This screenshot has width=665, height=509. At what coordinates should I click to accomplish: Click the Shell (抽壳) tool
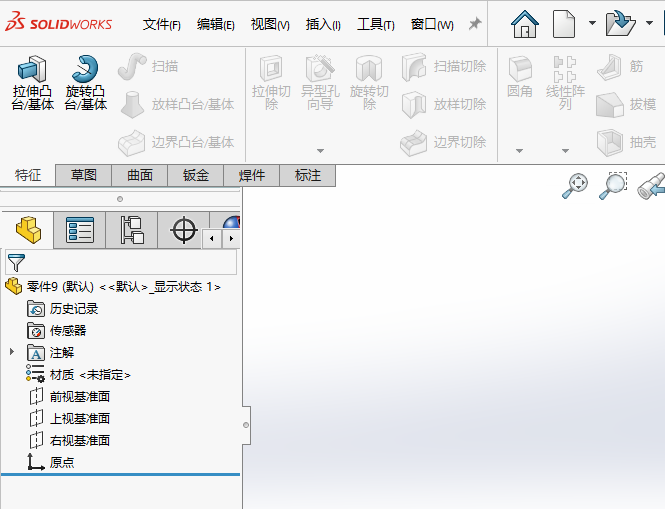(626, 143)
